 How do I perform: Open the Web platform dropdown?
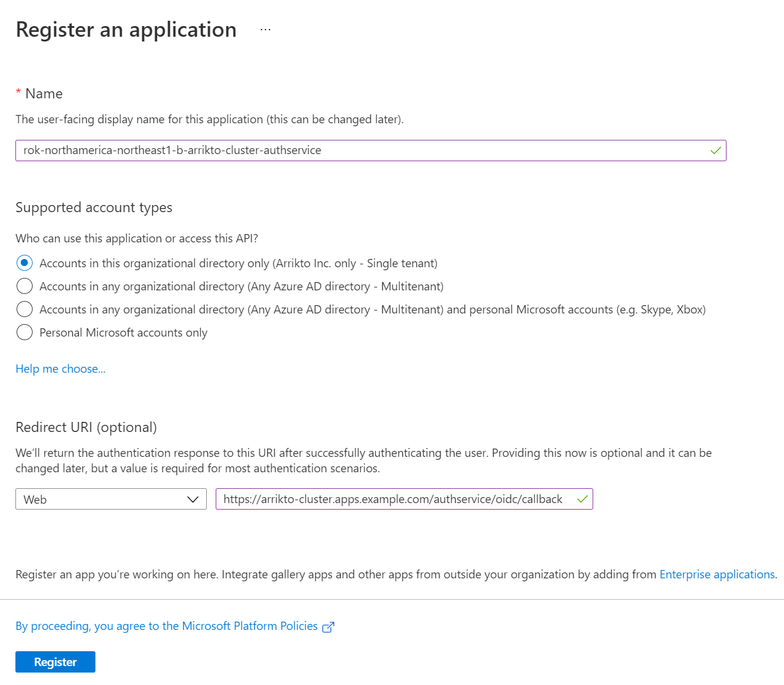tap(111, 499)
